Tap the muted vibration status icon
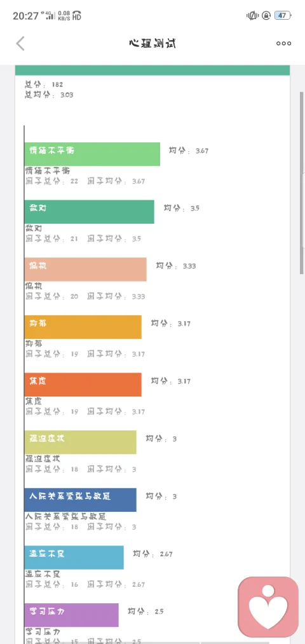The width and height of the screenshot is (305, 644). 252,16
